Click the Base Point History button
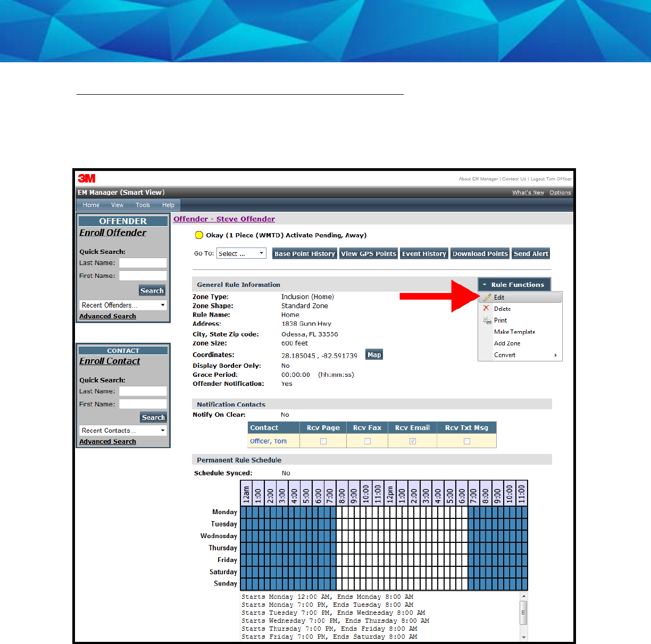Screen dimensions: 651x644 pos(305,254)
